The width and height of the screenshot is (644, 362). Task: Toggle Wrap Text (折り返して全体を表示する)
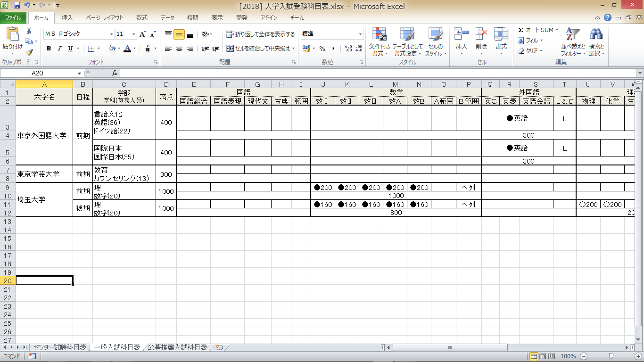click(261, 34)
